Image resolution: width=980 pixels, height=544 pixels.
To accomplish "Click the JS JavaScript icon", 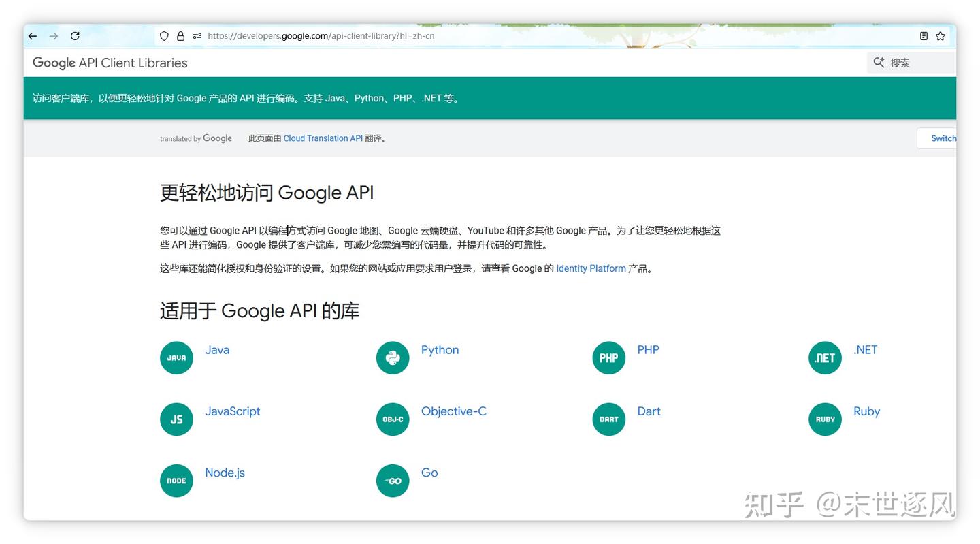I will point(176,419).
